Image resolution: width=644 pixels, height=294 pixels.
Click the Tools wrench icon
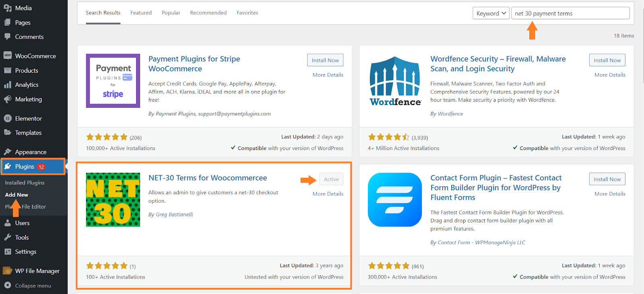(x=7, y=237)
